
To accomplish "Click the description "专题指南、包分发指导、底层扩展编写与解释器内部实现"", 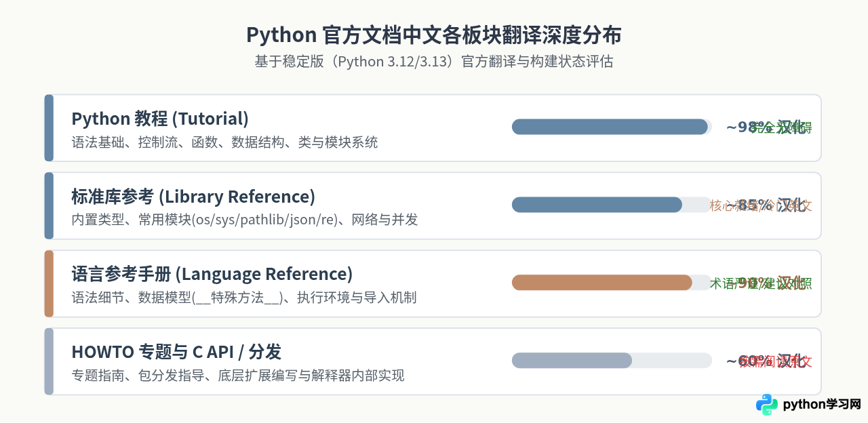I will click(238, 376).
